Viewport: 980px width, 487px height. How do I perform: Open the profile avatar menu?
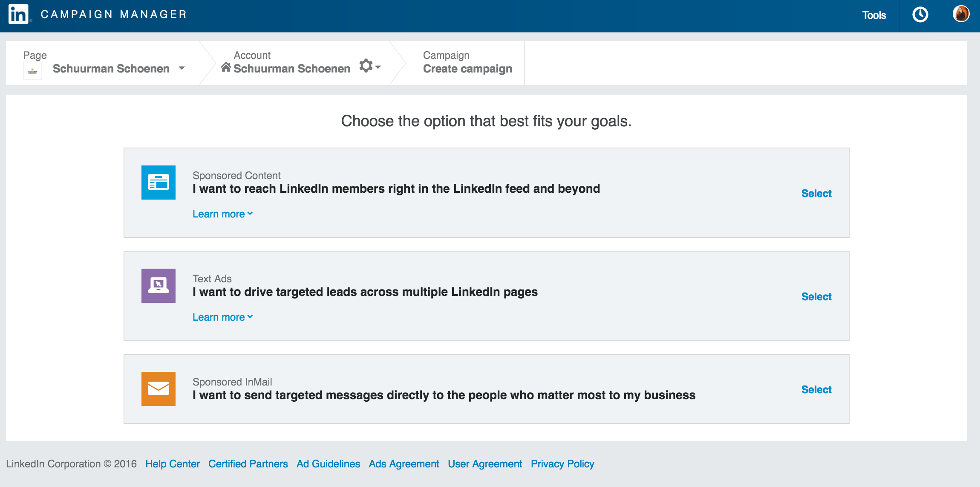961,14
